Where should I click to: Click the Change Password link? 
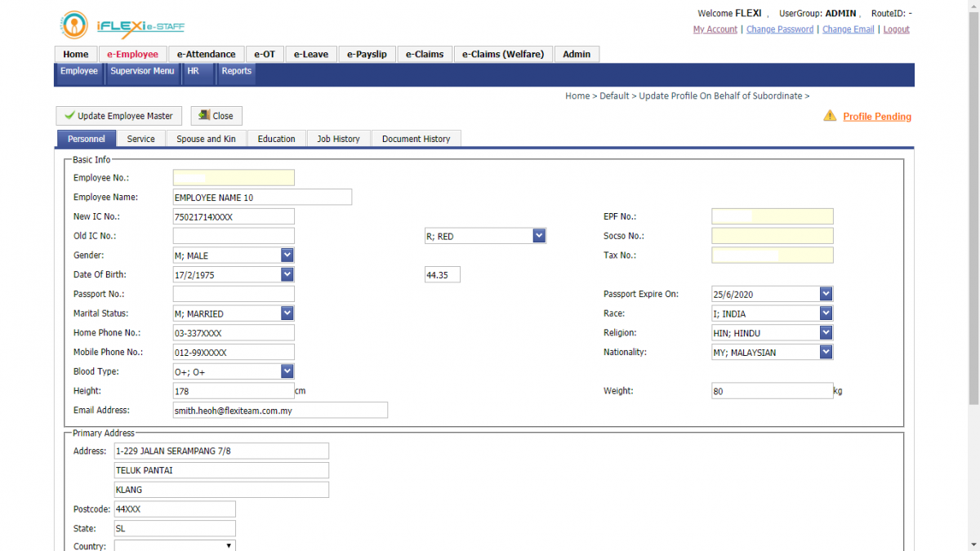[x=779, y=29]
